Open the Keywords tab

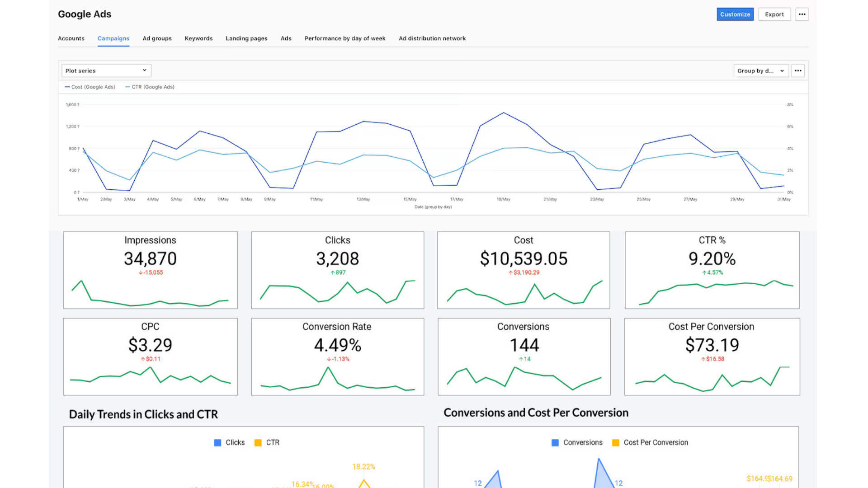[198, 38]
